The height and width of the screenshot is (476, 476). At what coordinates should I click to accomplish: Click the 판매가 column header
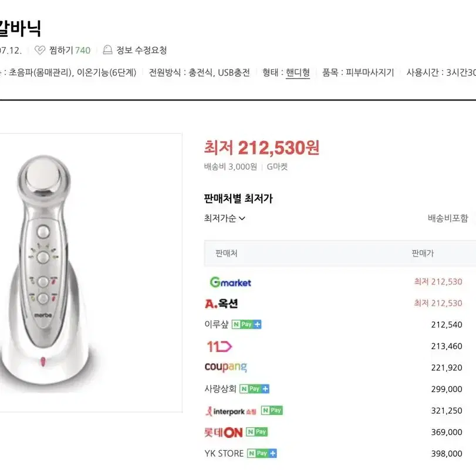423,253
